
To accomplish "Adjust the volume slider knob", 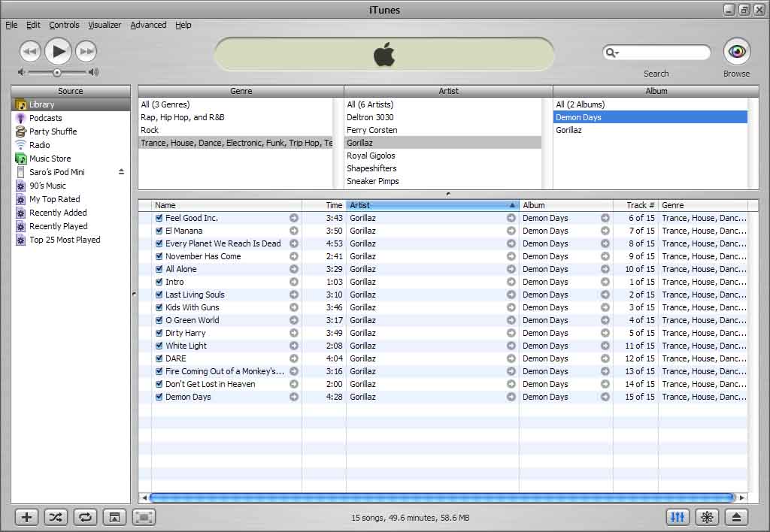I will 57,73.
